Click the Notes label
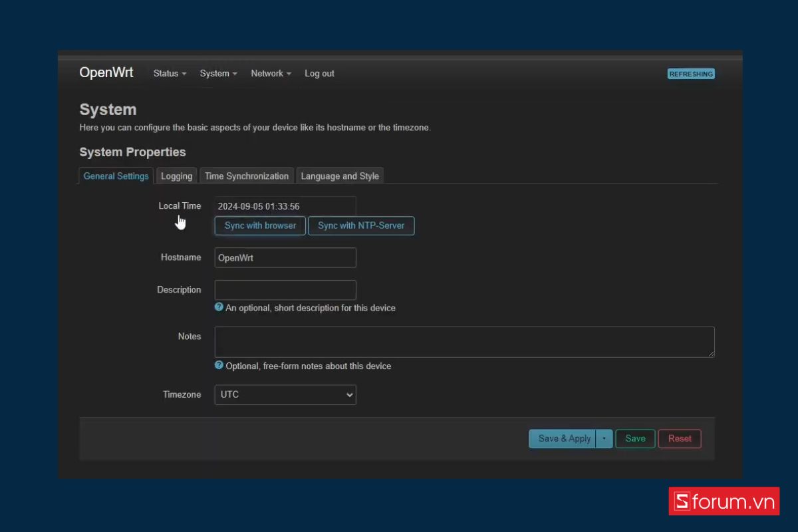This screenshot has height=532, width=798. (190, 336)
